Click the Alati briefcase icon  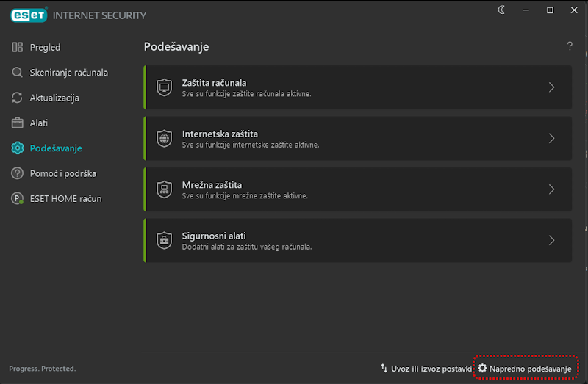pyautogui.click(x=17, y=123)
